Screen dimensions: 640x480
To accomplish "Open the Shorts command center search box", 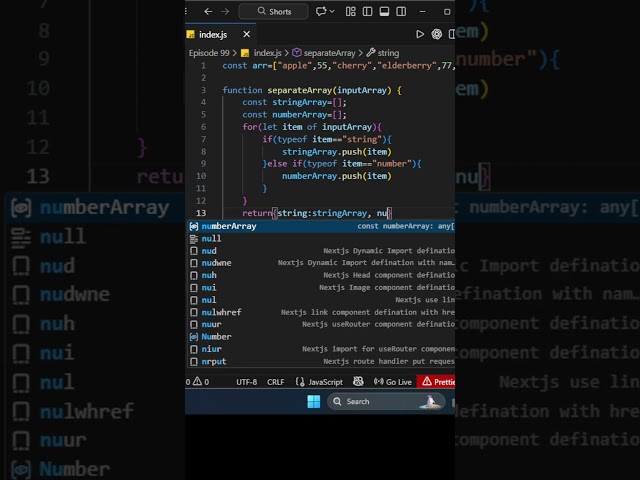I will pyautogui.click(x=273, y=11).
